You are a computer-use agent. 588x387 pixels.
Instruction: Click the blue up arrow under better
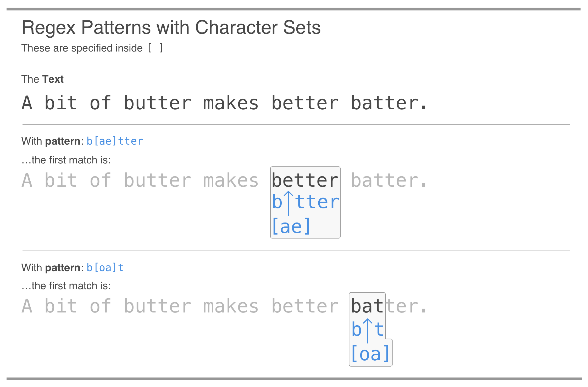click(289, 203)
